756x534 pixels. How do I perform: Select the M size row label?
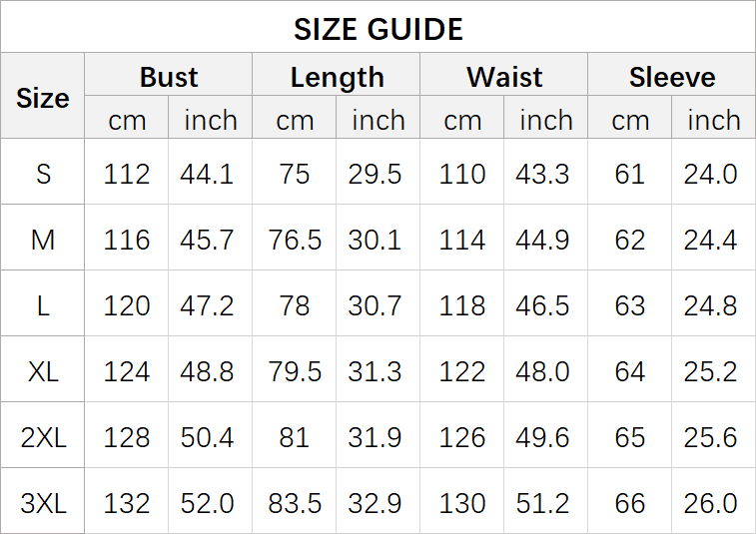coord(43,240)
